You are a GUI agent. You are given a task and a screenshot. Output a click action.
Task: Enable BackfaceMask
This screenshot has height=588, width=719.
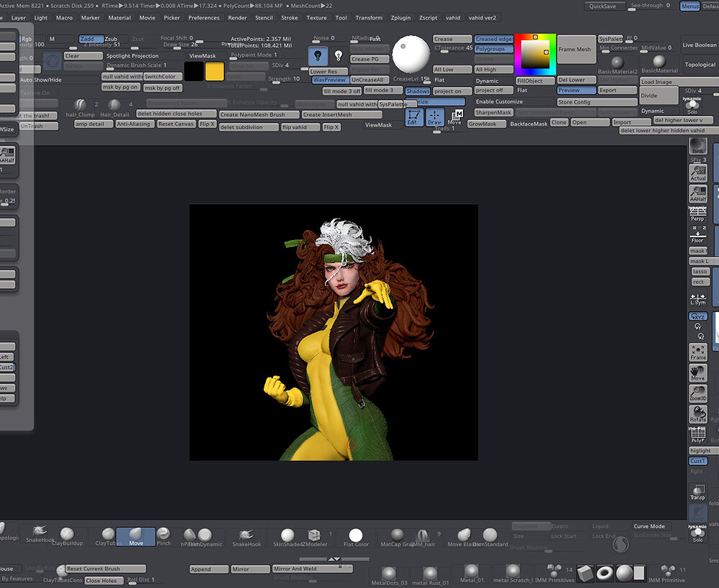coord(528,124)
